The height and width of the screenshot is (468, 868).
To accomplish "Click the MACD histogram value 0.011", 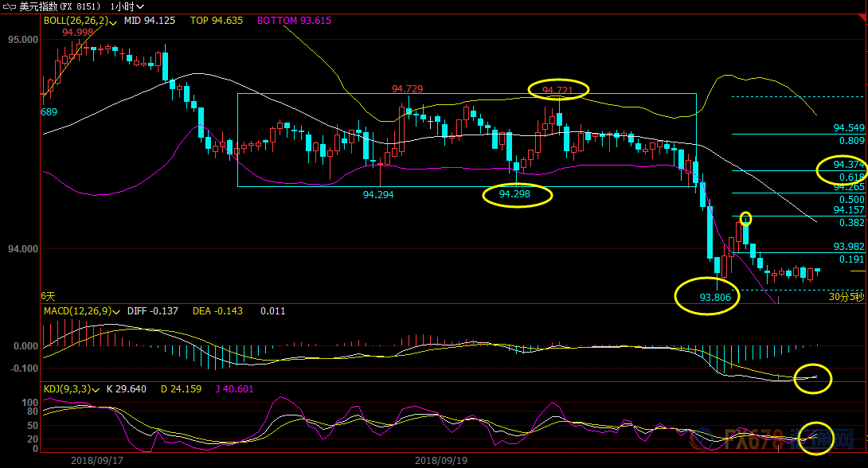I will click(x=273, y=311).
